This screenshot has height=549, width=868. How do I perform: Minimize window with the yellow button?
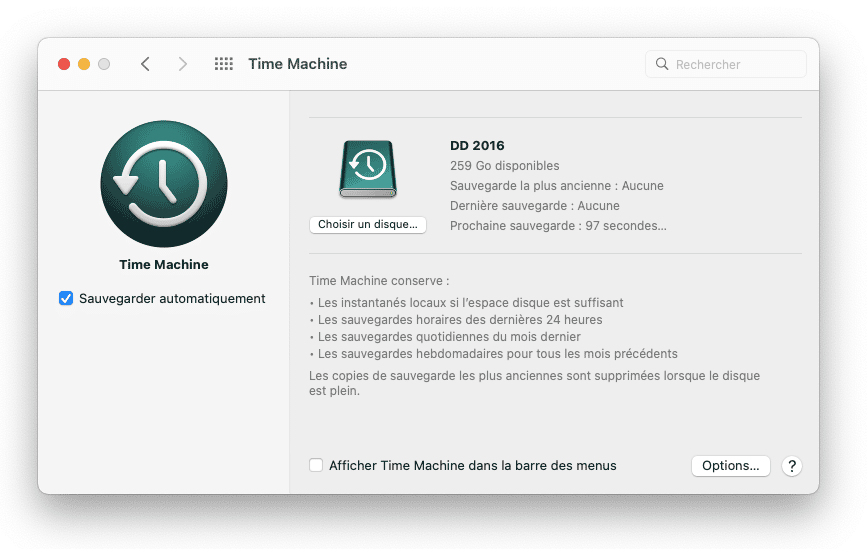coord(84,64)
